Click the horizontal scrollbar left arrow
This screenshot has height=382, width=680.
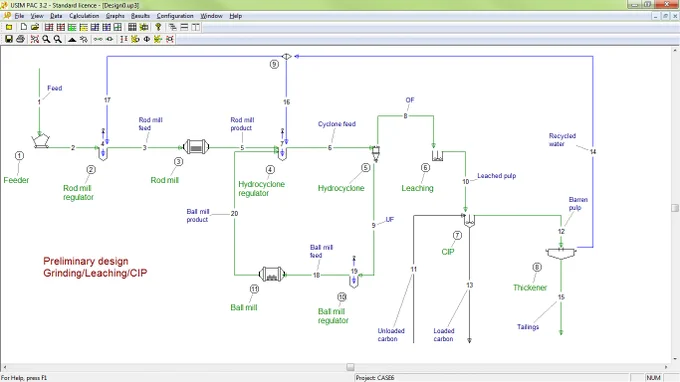[4, 367]
